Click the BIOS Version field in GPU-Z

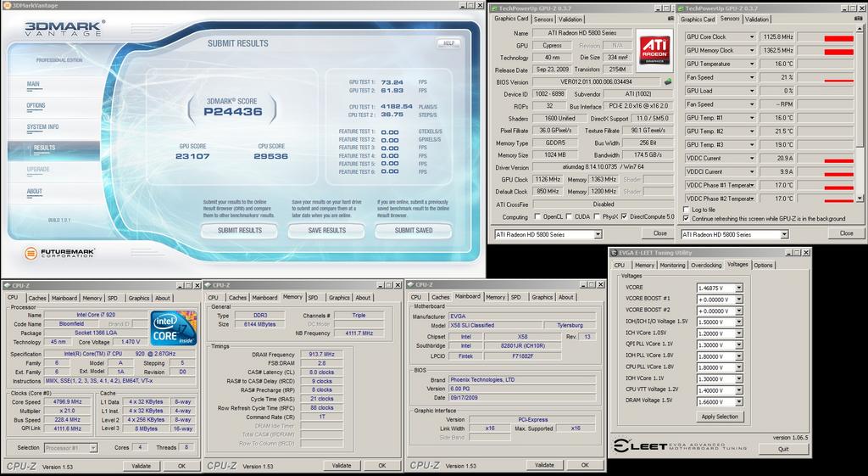[x=596, y=82]
